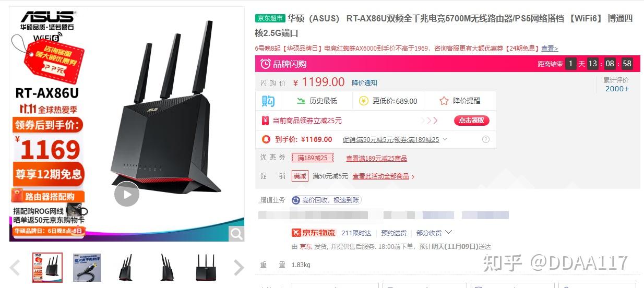Click the question mark help icon
Screen dimensions: 644x288
point(486,139)
